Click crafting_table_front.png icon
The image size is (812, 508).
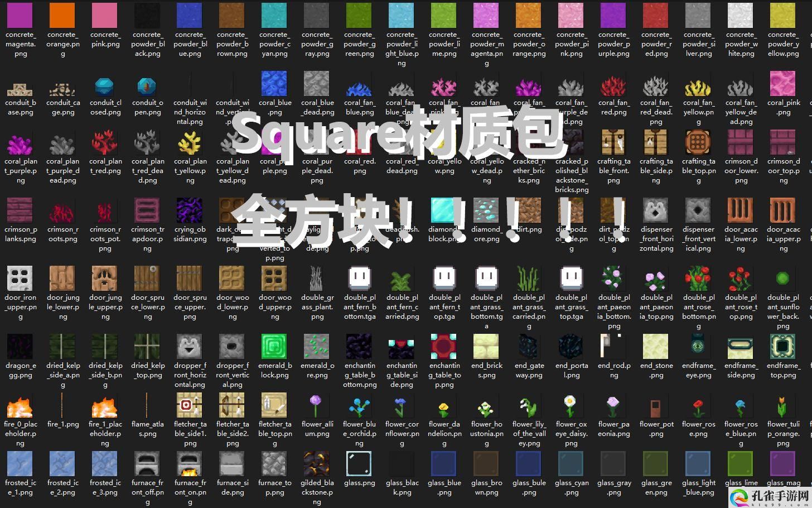pyautogui.click(x=613, y=142)
